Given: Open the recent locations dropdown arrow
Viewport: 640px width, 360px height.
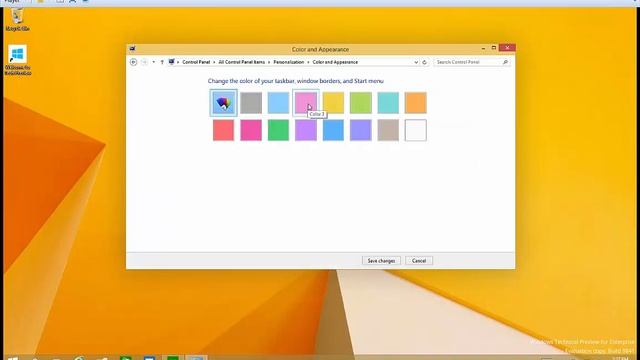Looking at the screenshot, I should (153, 62).
